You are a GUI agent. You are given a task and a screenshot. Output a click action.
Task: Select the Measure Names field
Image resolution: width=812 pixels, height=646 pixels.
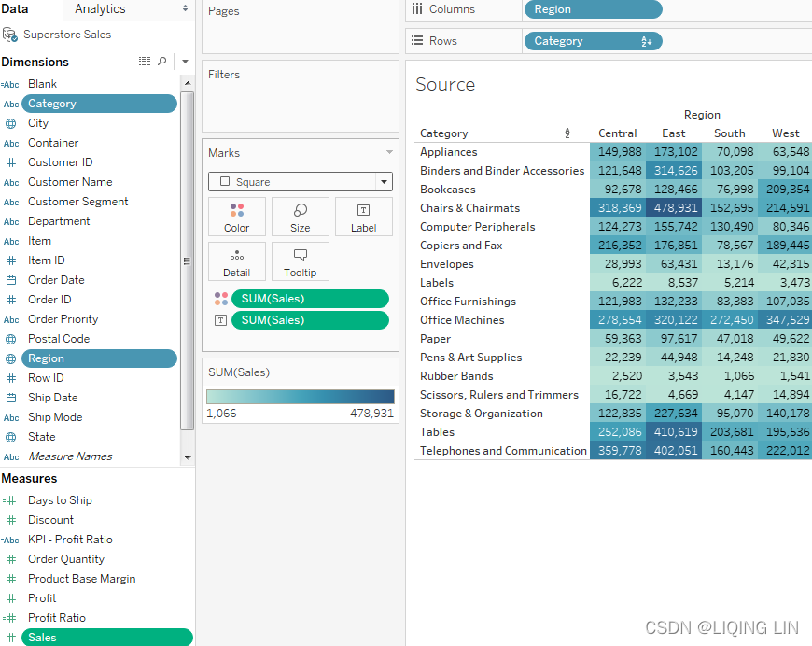click(x=70, y=456)
